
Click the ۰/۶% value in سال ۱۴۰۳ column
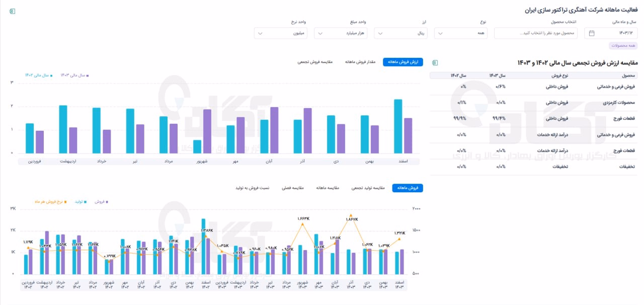tap(501, 87)
